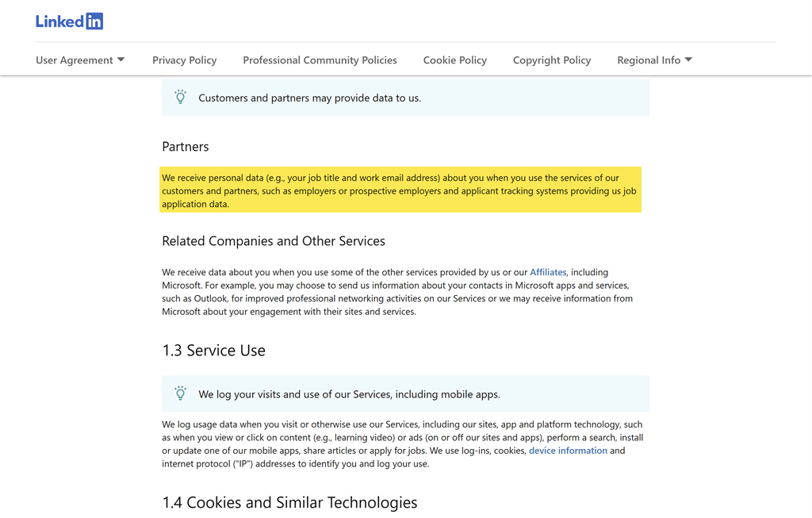This screenshot has height=518, width=812.
Task: Click the '1.3 Service Use' heading
Action: point(213,351)
